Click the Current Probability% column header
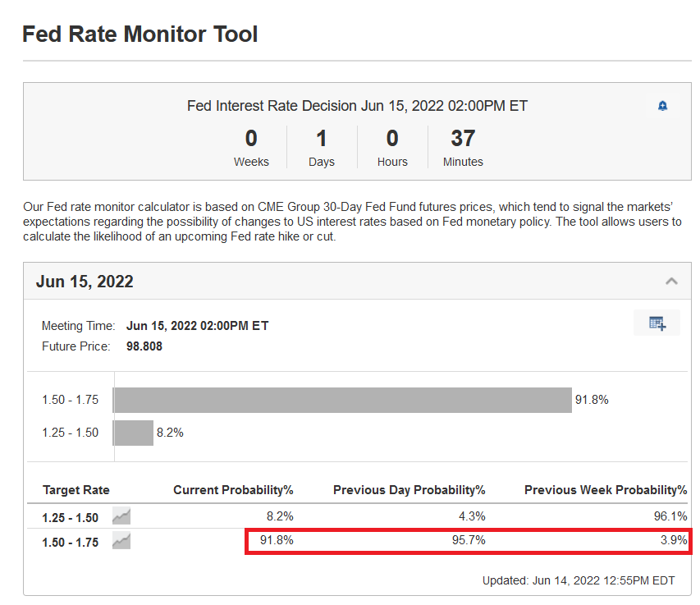 (233, 490)
